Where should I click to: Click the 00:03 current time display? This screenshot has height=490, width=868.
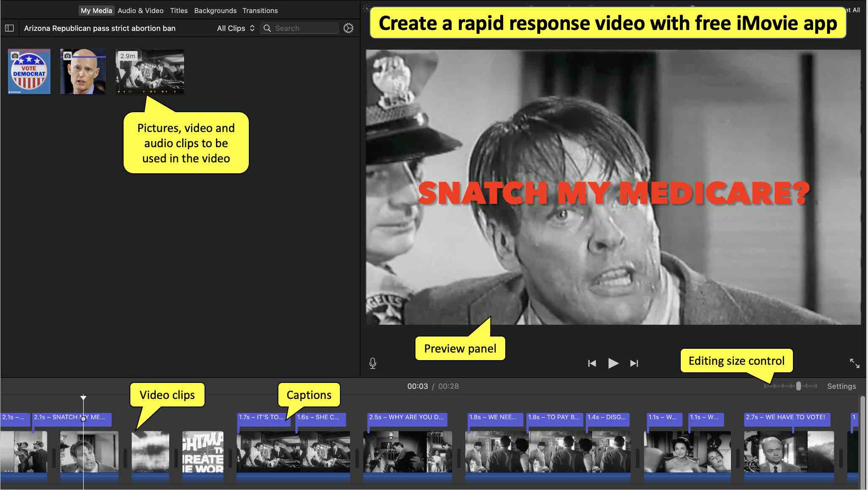click(x=418, y=386)
